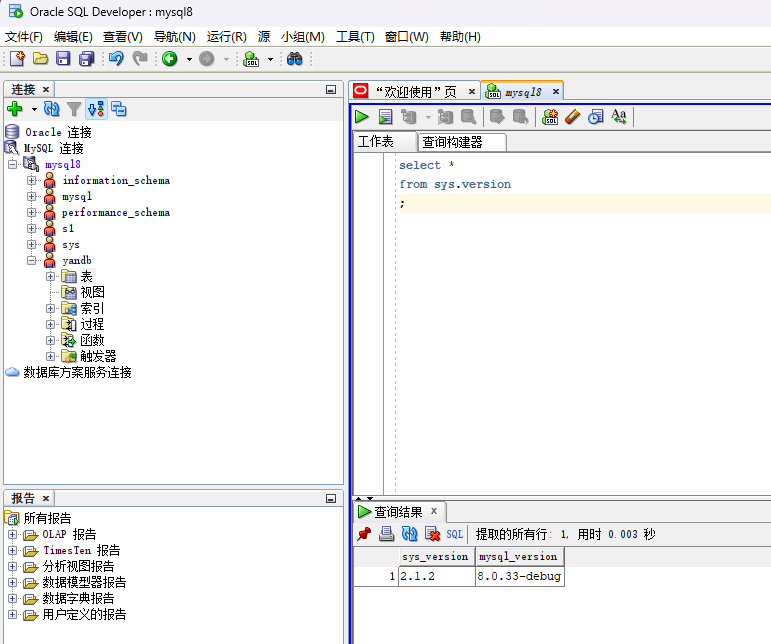Open SQL worksheet dropdown arrow in main toolbar

[270, 59]
